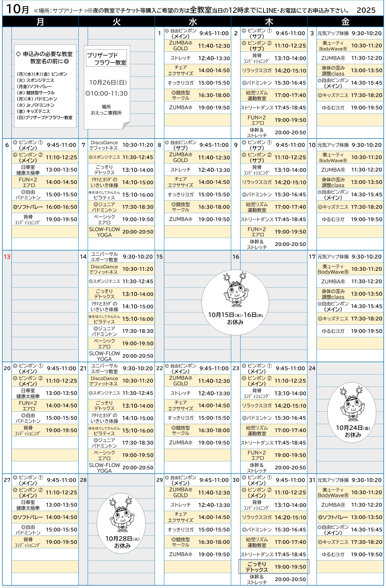Click the 2025 year label
The image size is (386, 588).
point(366,10)
